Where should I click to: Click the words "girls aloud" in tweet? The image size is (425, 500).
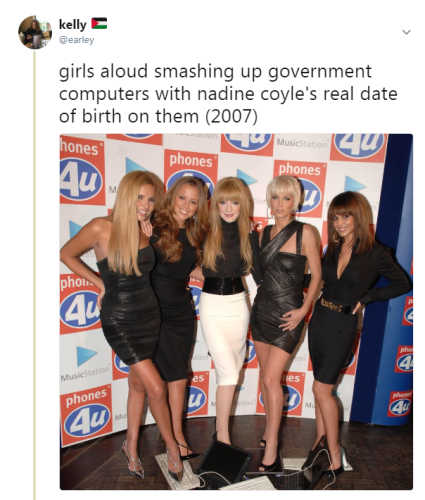coord(103,72)
